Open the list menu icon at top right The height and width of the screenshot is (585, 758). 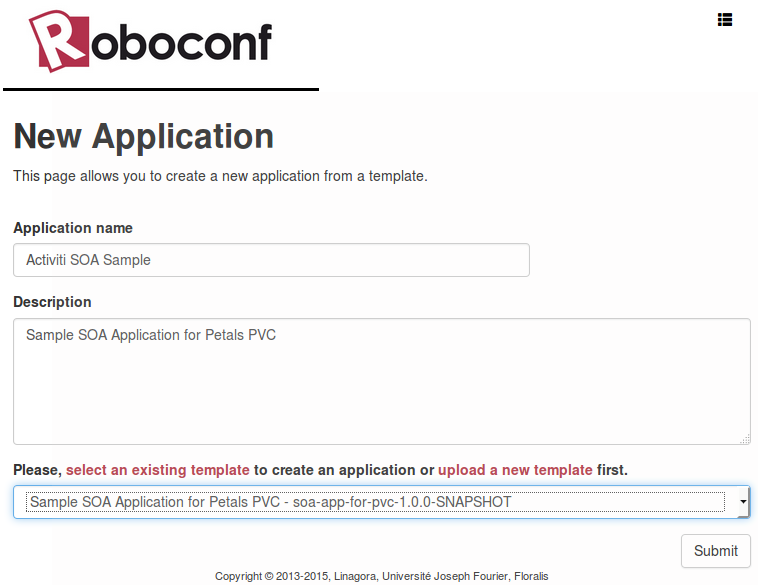click(725, 19)
